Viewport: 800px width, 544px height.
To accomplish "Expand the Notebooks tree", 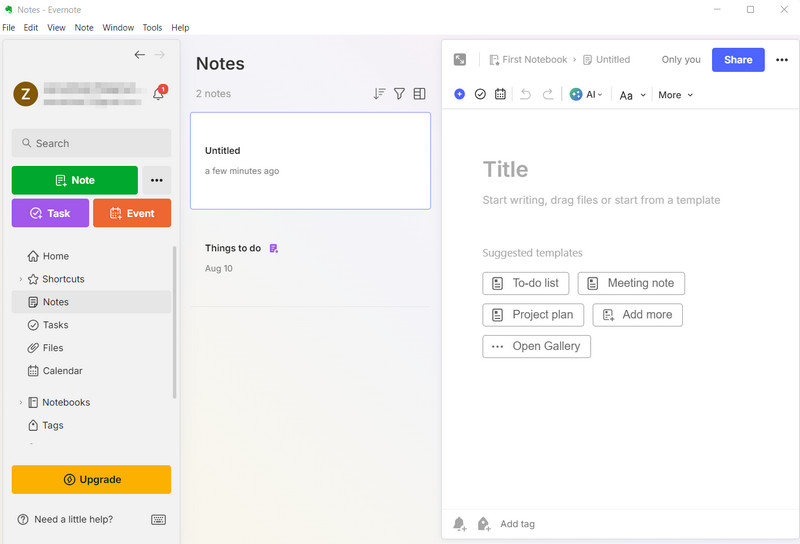I will pyautogui.click(x=20, y=403).
